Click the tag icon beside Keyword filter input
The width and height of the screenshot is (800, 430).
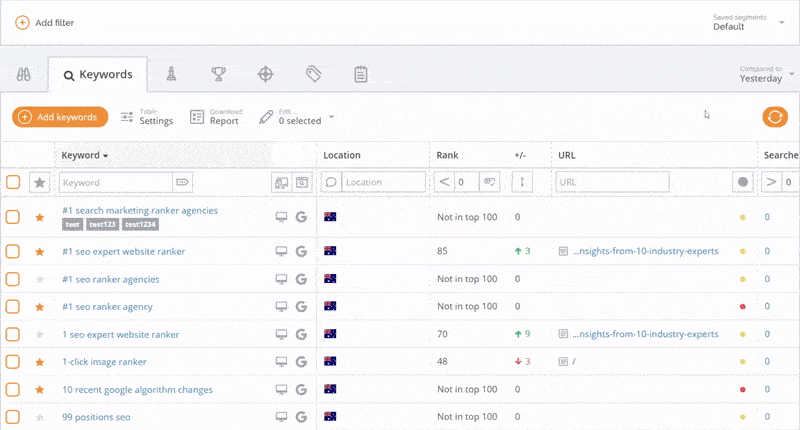(182, 182)
